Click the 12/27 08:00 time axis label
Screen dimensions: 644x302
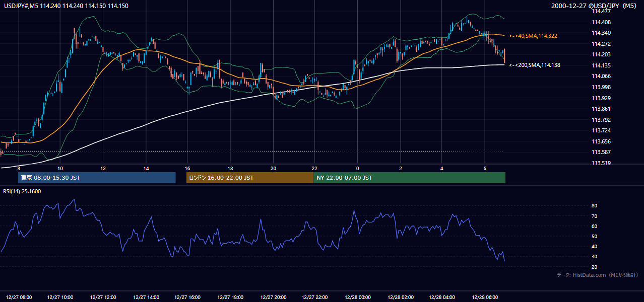[19, 297]
